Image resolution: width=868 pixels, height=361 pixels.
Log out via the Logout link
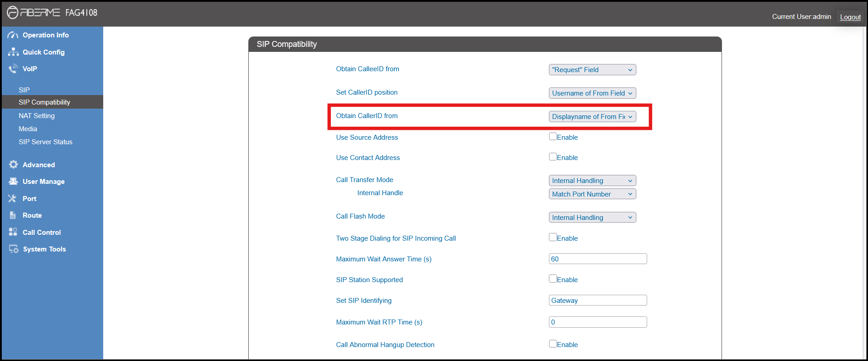[x=850, y=17]
